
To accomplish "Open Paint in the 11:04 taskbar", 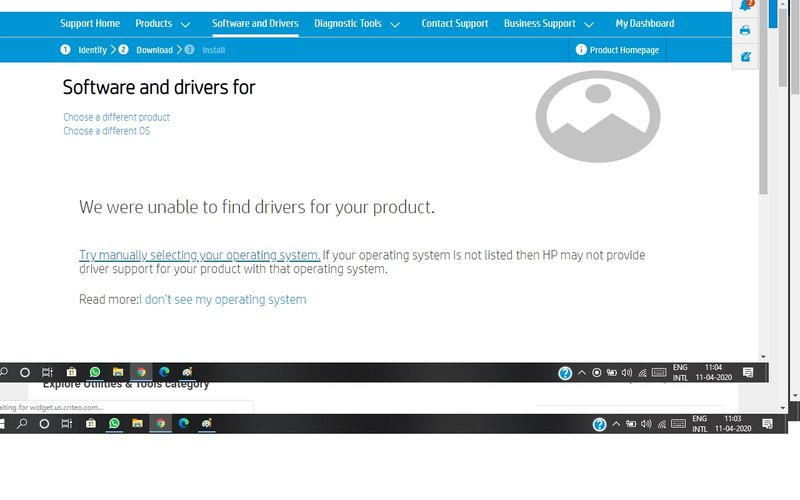I will coord(187,372).
